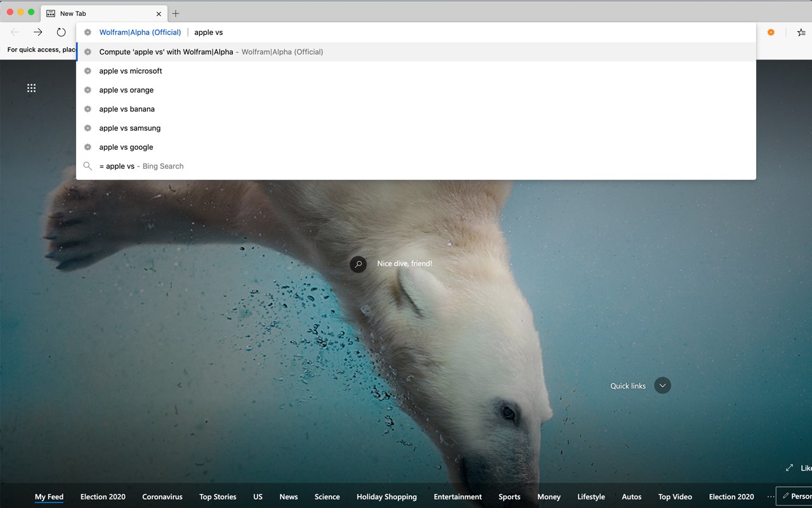Open the orange Wolfram|Alpha extension icon

click(771, 32)
